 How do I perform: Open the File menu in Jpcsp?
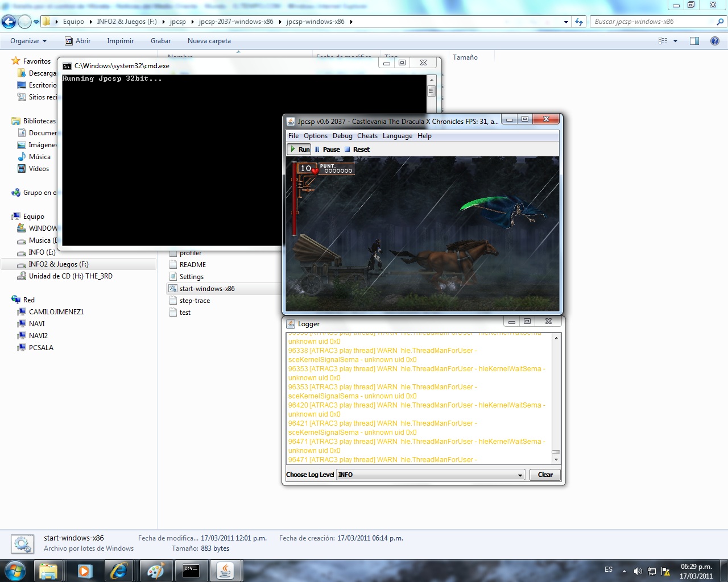(293, 136)
